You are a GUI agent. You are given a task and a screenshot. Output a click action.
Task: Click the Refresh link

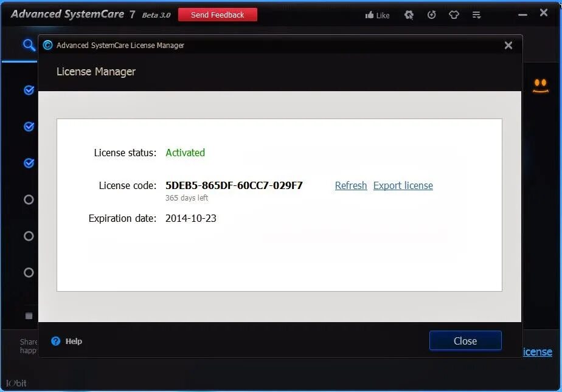(x=351, y=185)
